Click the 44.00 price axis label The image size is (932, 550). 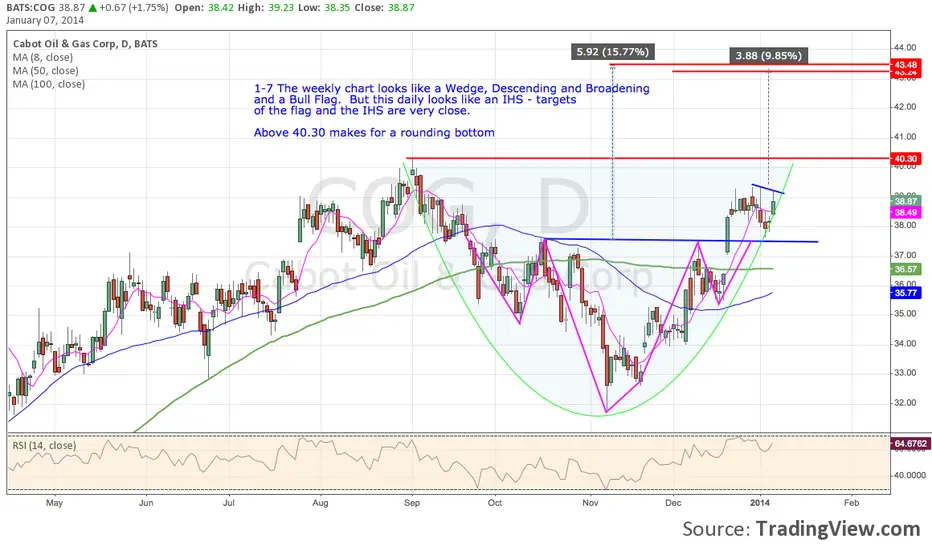click(905, 48)
